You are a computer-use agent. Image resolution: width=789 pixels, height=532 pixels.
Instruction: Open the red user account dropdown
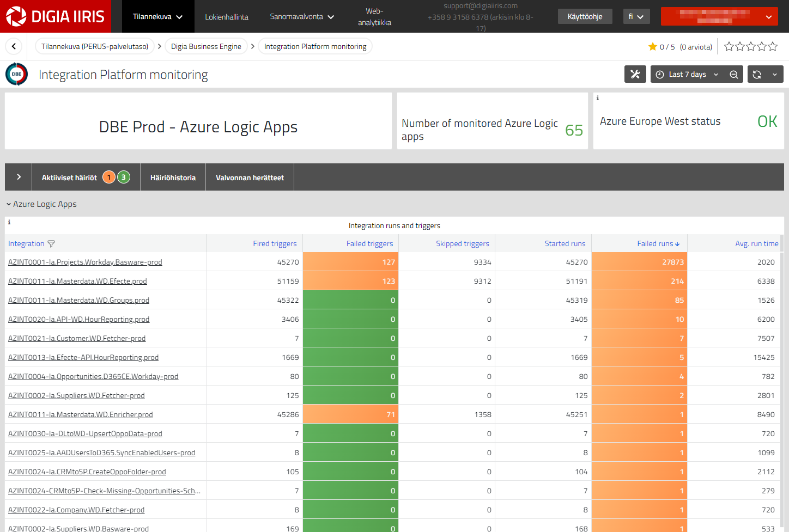click(719, 16)
